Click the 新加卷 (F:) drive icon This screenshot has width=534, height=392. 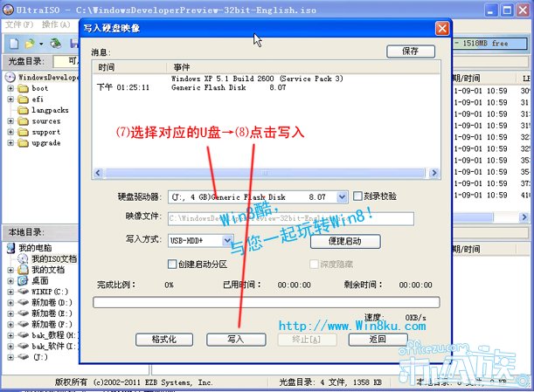(x=23, y=324)
